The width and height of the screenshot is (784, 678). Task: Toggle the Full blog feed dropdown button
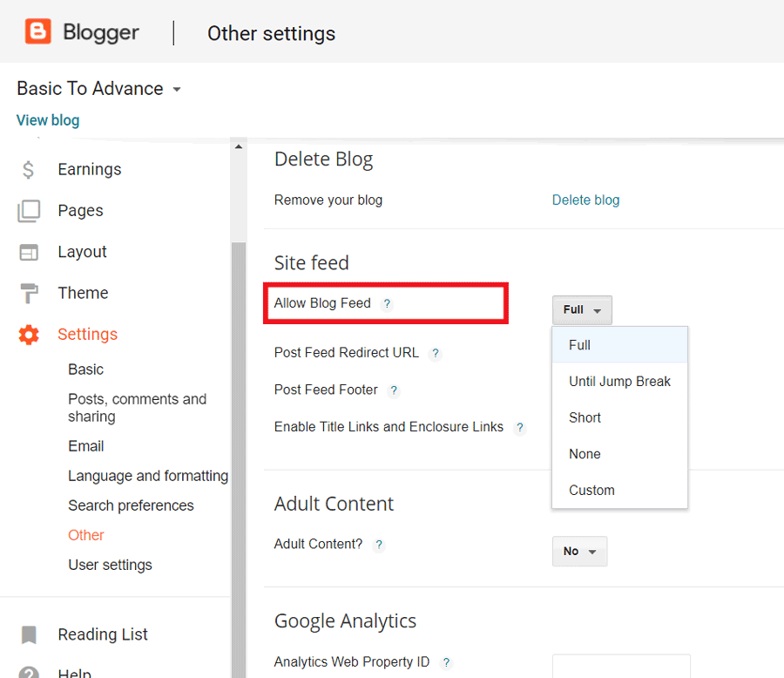click(x=582, y=309)
